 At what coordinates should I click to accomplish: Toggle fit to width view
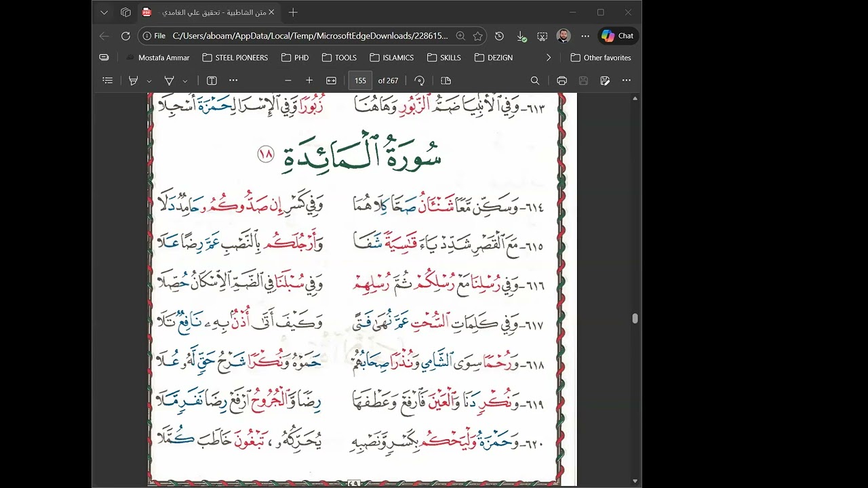[331, 81]
